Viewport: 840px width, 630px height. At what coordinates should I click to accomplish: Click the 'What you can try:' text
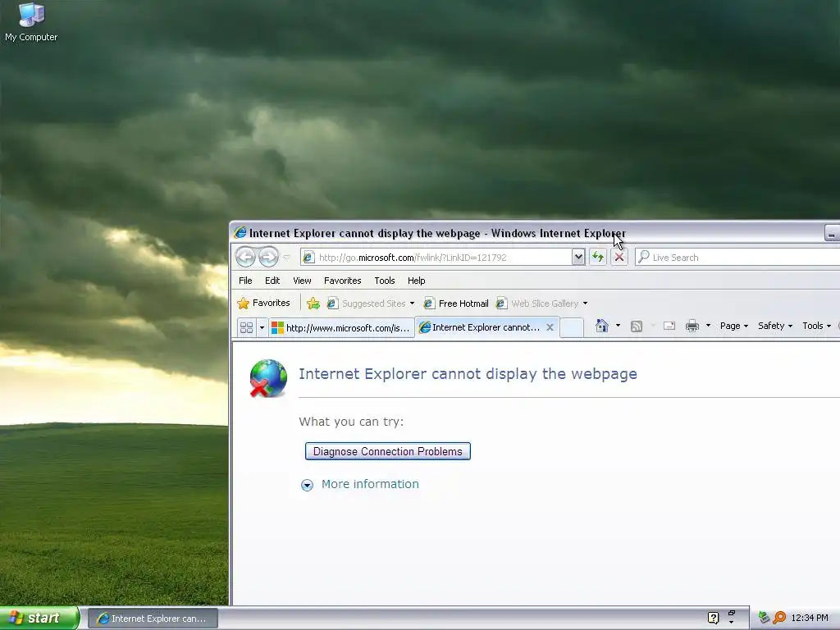351,422
